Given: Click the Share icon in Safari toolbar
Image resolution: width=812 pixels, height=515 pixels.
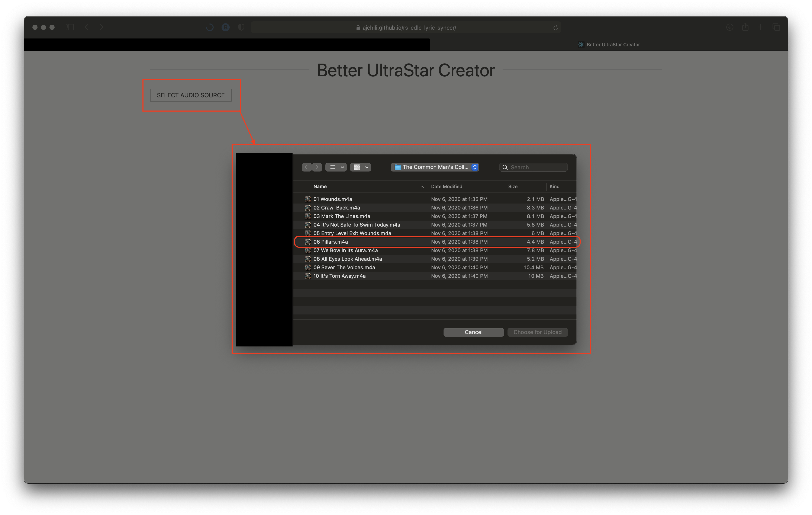Looking at the screenshot, I should pos(745,27).
